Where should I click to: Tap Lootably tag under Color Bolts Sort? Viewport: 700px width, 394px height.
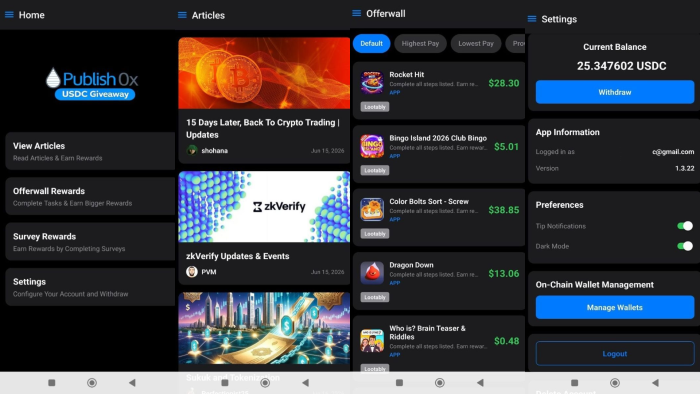375,233
